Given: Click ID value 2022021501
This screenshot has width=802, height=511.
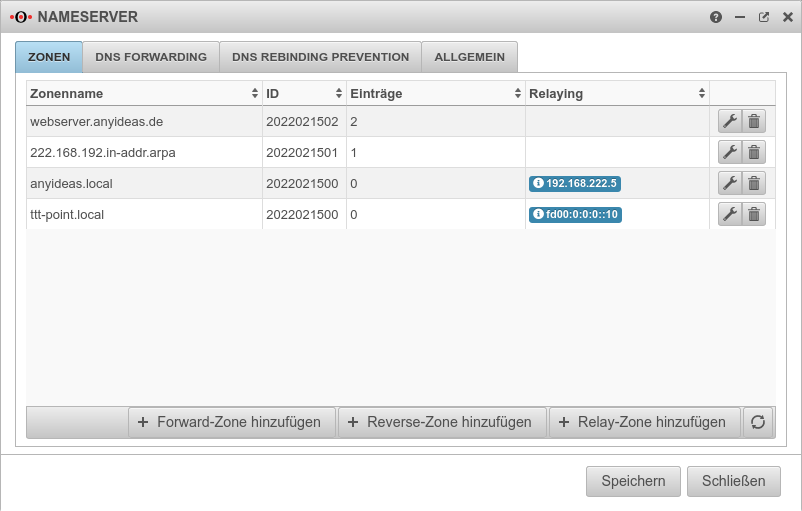Looking at the screenshot, I should tap(302, 152).
